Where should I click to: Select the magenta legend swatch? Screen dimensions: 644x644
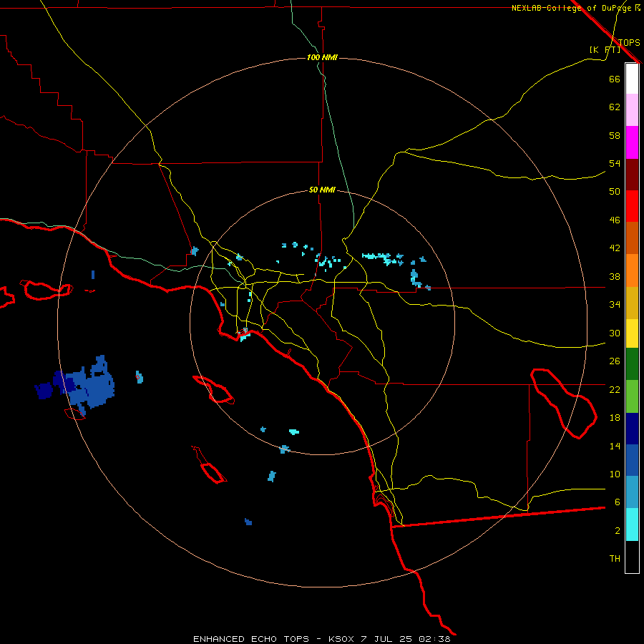632,142
